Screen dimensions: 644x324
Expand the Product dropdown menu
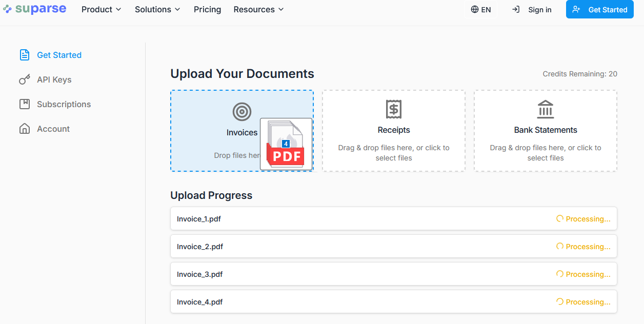101,10
